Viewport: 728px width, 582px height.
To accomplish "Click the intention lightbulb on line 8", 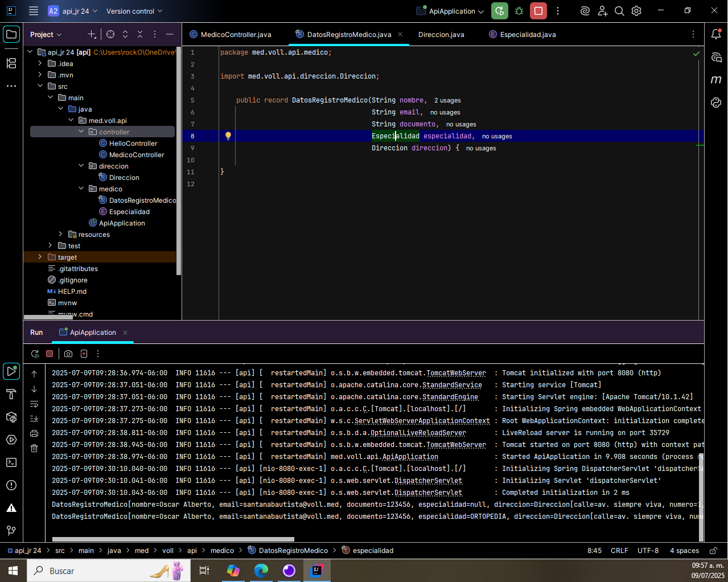I will 228,136.
